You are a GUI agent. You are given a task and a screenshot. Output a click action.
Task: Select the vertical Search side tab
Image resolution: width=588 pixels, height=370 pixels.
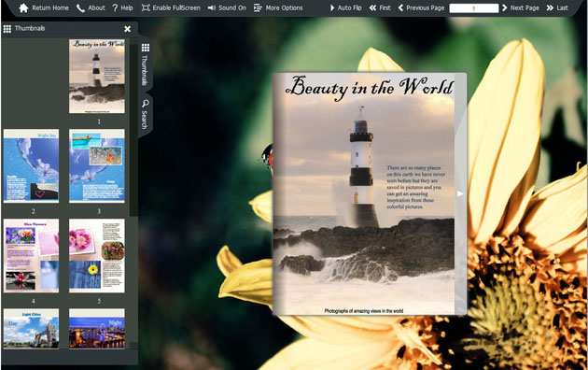(145, 114)
